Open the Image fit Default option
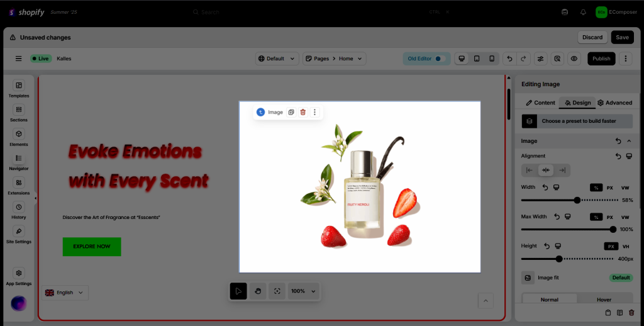This screenshot has height=326, width=644. [x=621, y=278]
